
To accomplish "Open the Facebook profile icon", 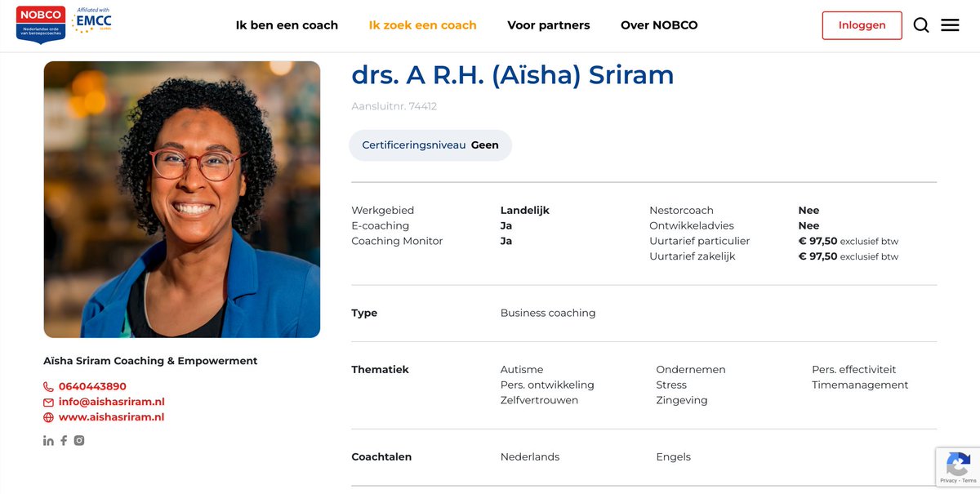I will tap(64, 441).
